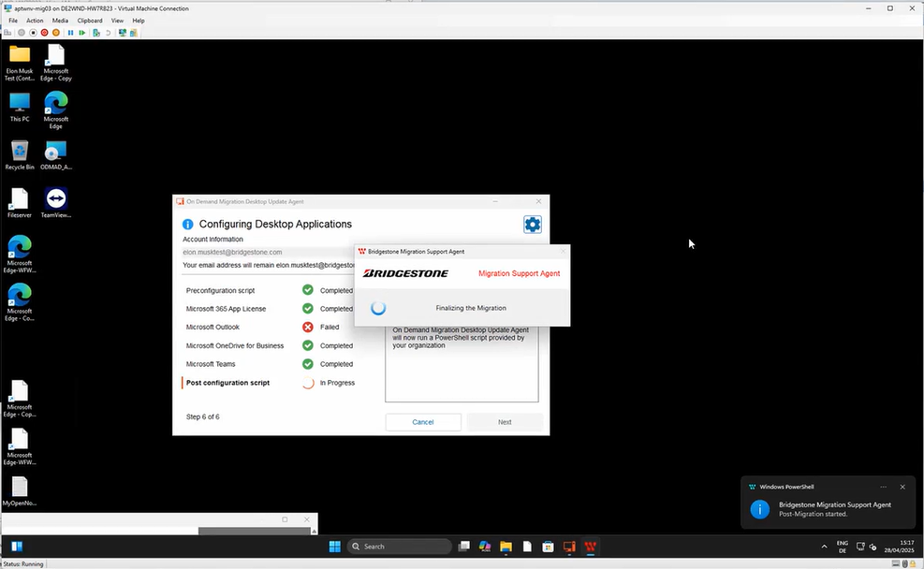Open the Action menu

coord(35,21)
